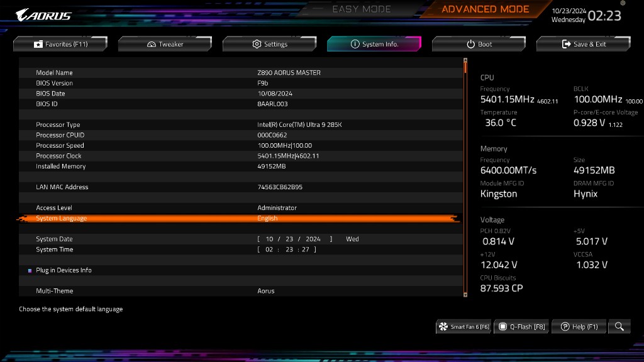Click the CPU temperature 36.0 °C reading
Image resolution: width=644 pixels, height=362 pixels.
(x=501, y=123)
